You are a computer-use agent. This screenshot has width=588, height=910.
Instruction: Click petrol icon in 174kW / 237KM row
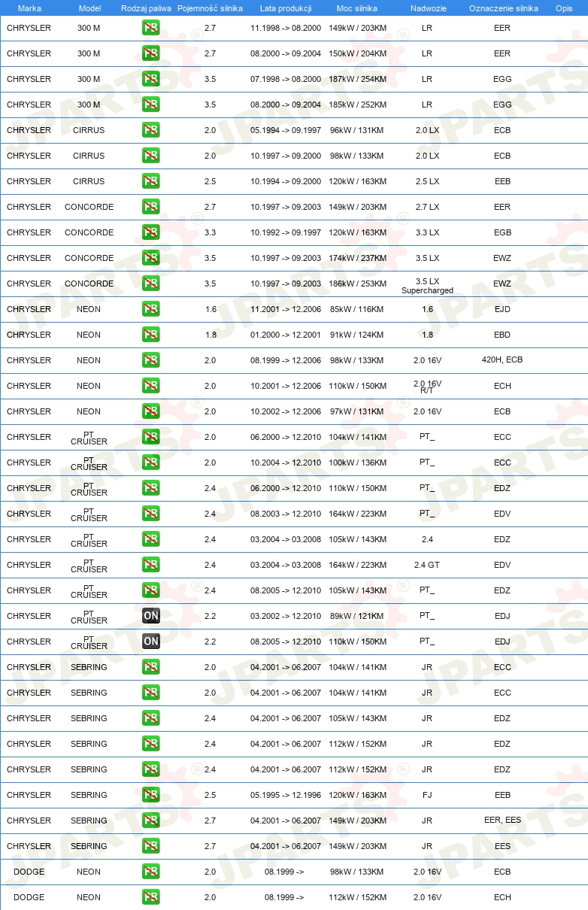151,258
